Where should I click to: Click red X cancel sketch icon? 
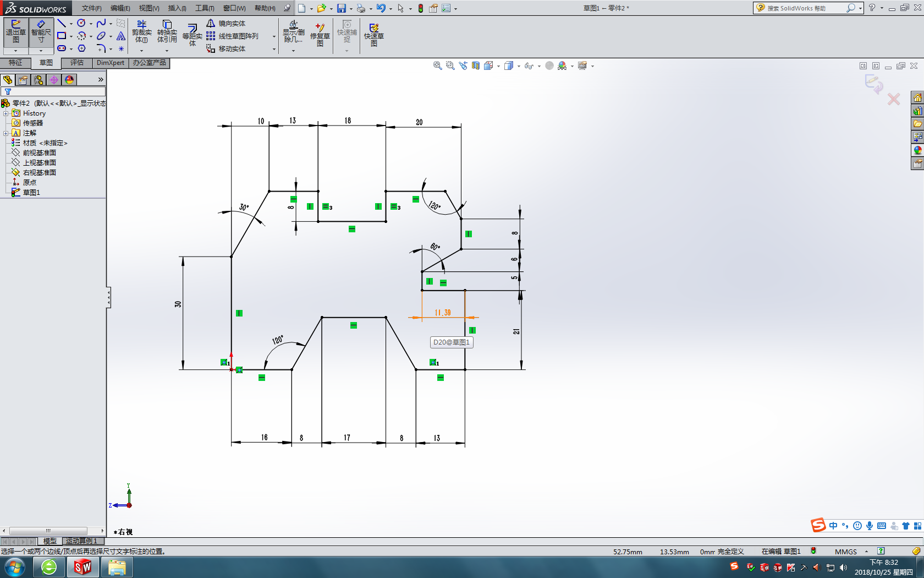point(894,99)
